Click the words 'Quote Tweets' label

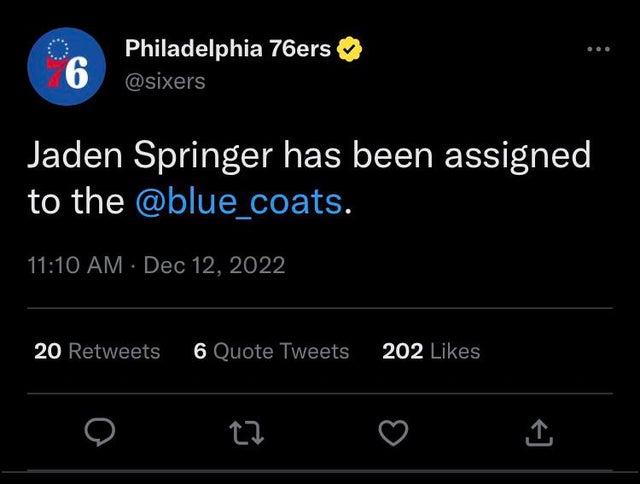click(x=281, y=351)
